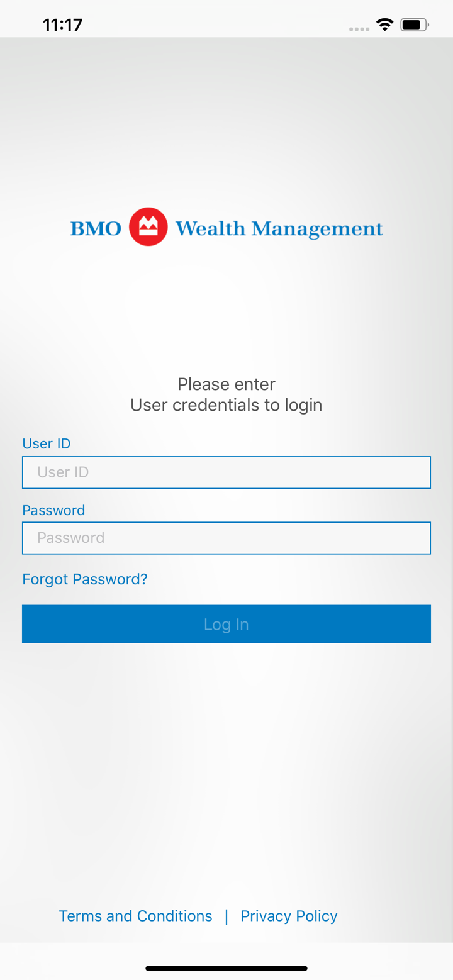Image resolution: width=453 pixels, height=980 pixels.
Task: Open the Forgot Password? link
Action: pos(85,579)
